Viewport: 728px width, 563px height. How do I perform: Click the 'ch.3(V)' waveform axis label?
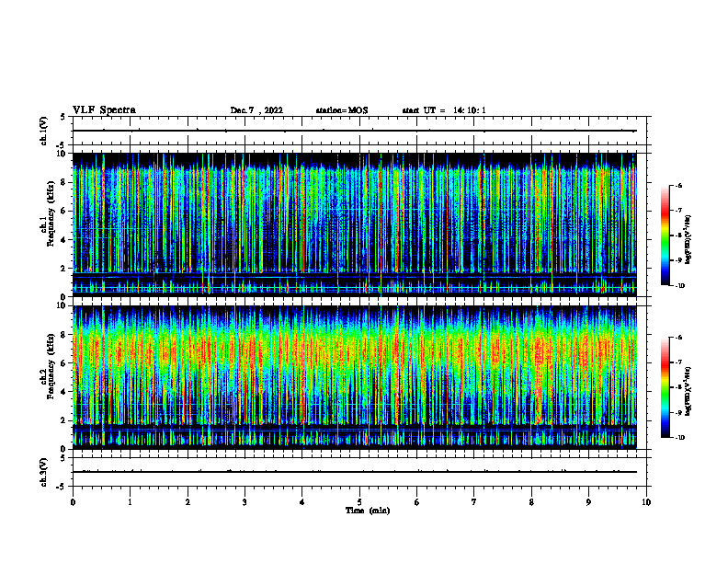[x=44, y=472]
